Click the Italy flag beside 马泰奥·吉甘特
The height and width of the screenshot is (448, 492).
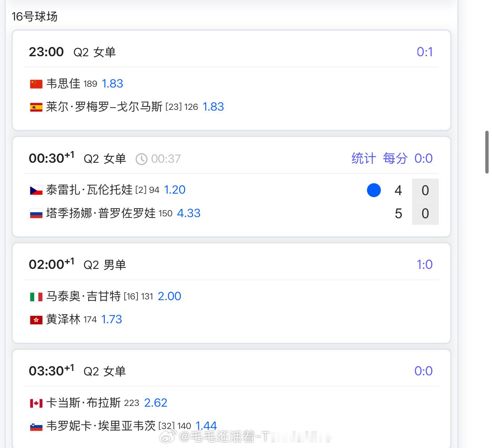pyautogui.click(x=36, y=297)
